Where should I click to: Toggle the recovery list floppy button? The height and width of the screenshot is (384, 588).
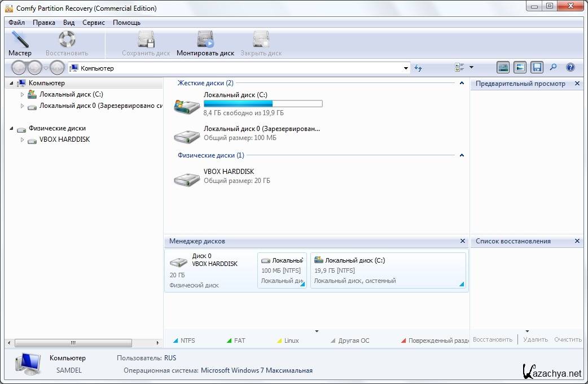[537, 68]
